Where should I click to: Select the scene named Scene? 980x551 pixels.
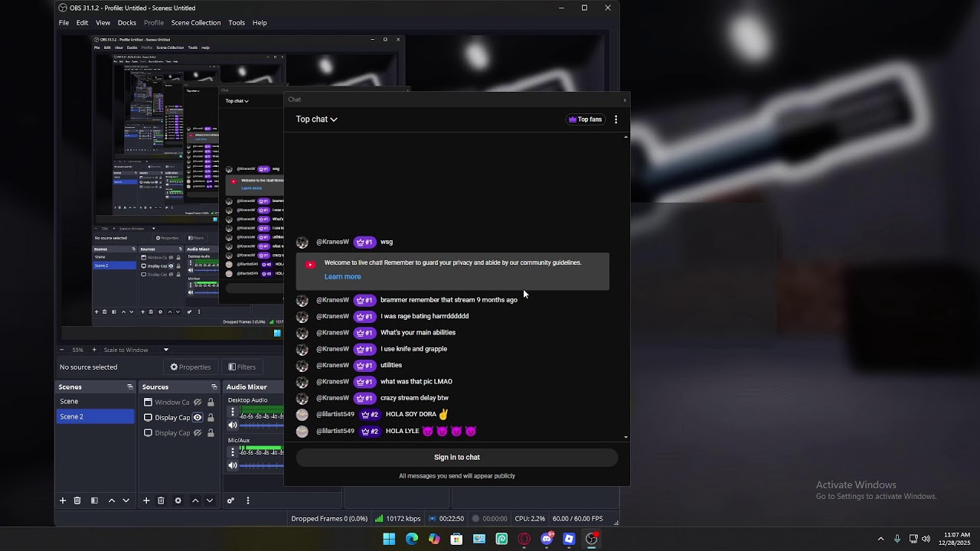click(x=96, y=401)
